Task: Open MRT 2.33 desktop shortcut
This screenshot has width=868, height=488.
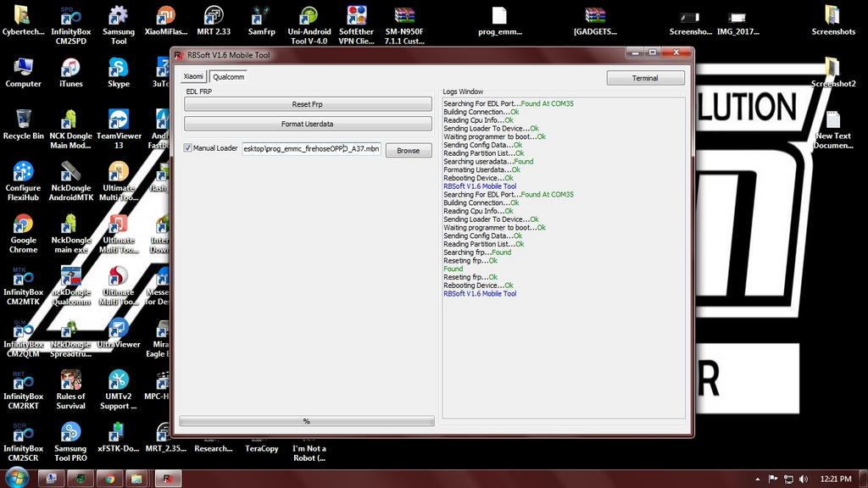Action: tap(214, 21)
